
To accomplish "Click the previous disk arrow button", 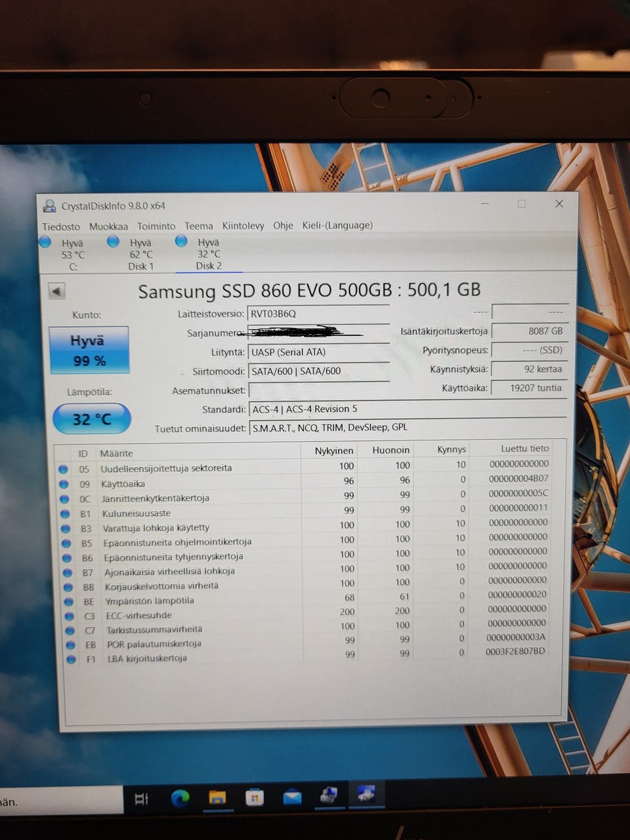I will tap(58, 291).
